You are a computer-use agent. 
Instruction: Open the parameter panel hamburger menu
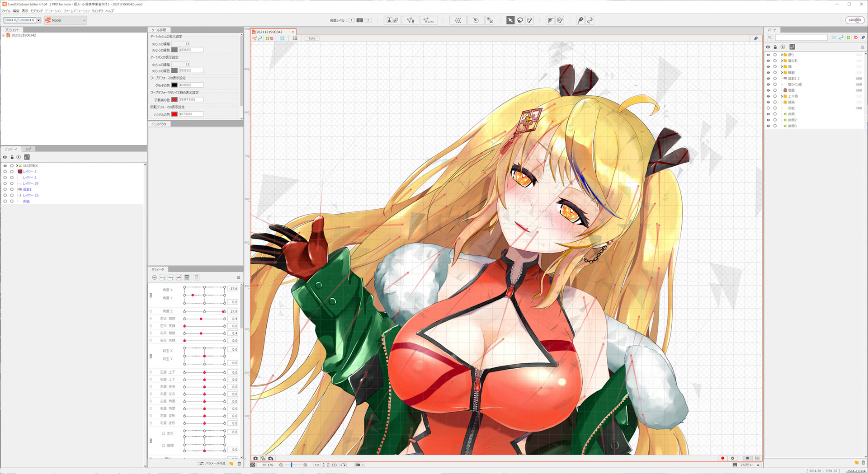238,277
